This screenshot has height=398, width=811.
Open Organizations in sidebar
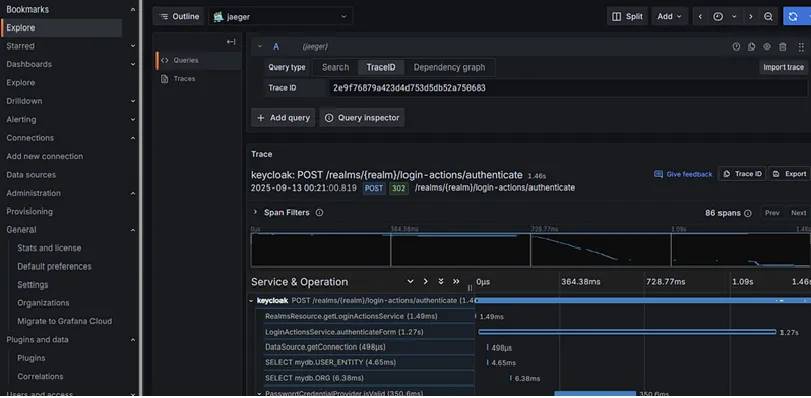[43, 303]
